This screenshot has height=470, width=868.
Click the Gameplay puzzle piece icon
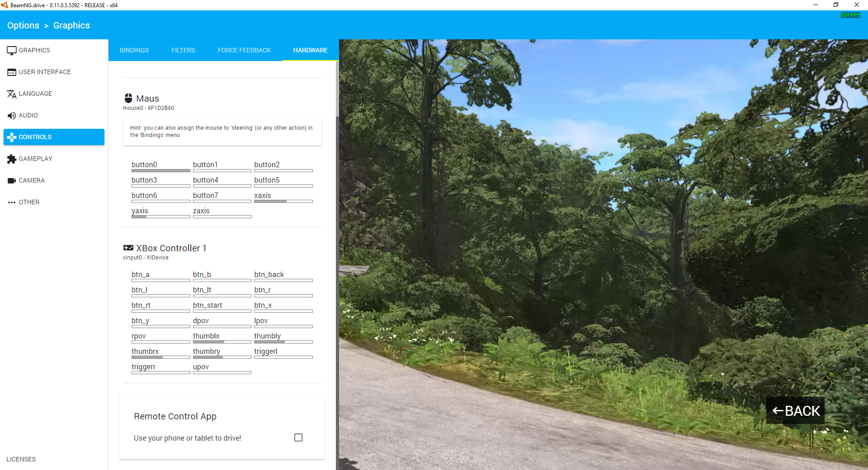12,159
